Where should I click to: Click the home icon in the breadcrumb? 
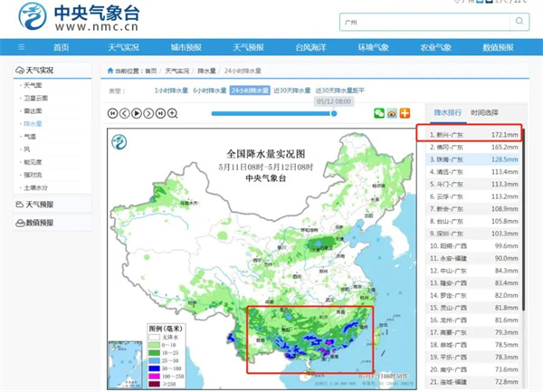111,71
